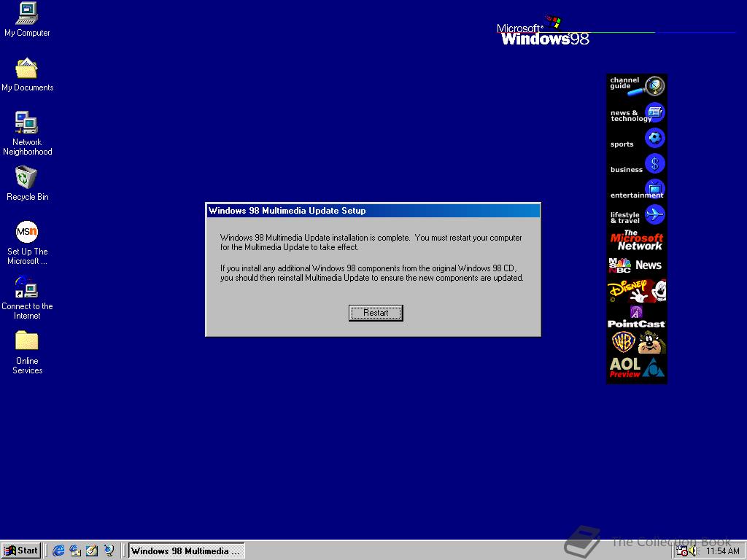This screenshot has width=747, height=560.
Task: Click the View Channels Quick Launch icon
Action: click(x=109, y=551)
